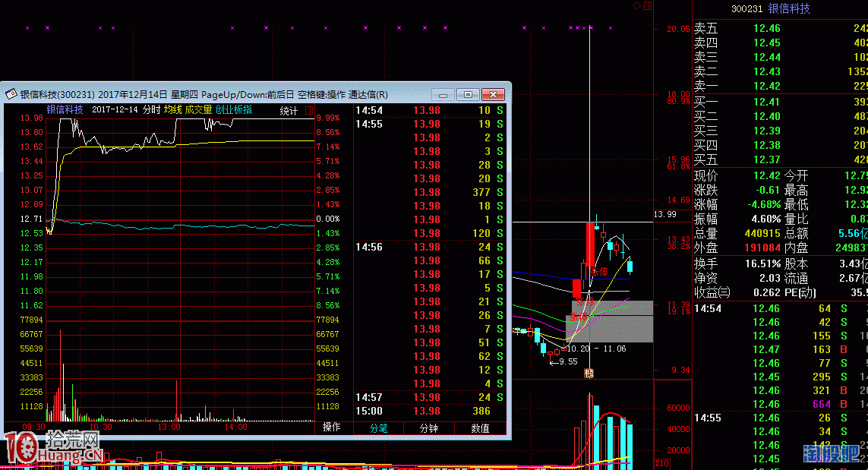The image size is (868, 470).
Task: Click the 涨幅 -4.68% value
Action: click(x=764, y=204)
